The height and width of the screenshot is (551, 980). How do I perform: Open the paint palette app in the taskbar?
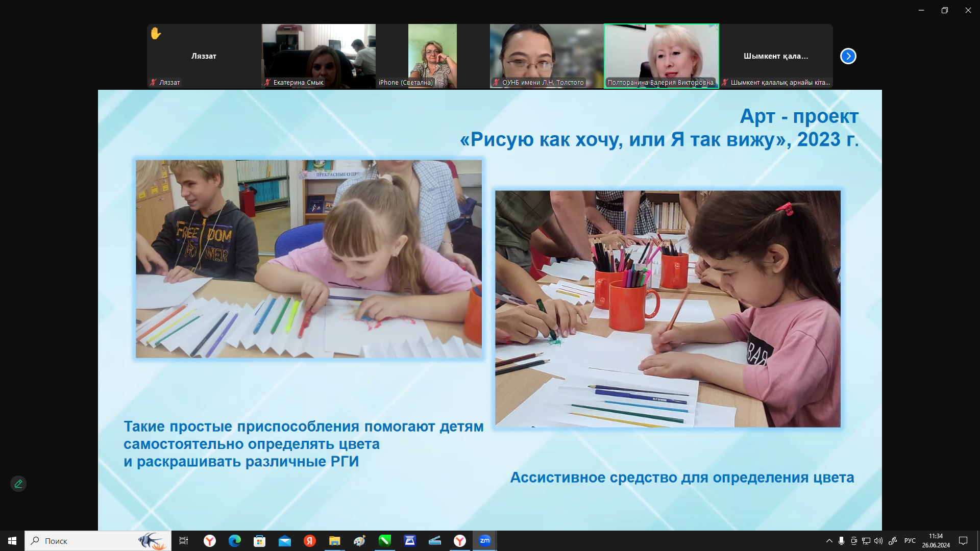(x=360, y=541)
